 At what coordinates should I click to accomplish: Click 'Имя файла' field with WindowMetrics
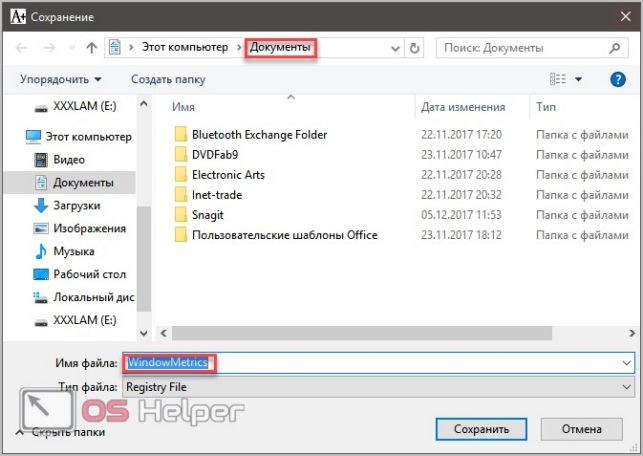(378, 363)
